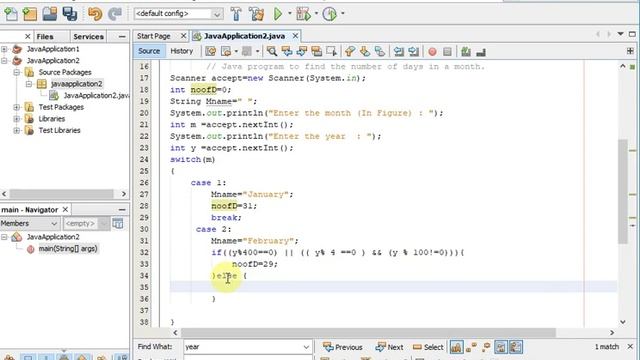This screenshot has height=360, width=640.
Task: Open the Services tab
Action: [88, 37]
